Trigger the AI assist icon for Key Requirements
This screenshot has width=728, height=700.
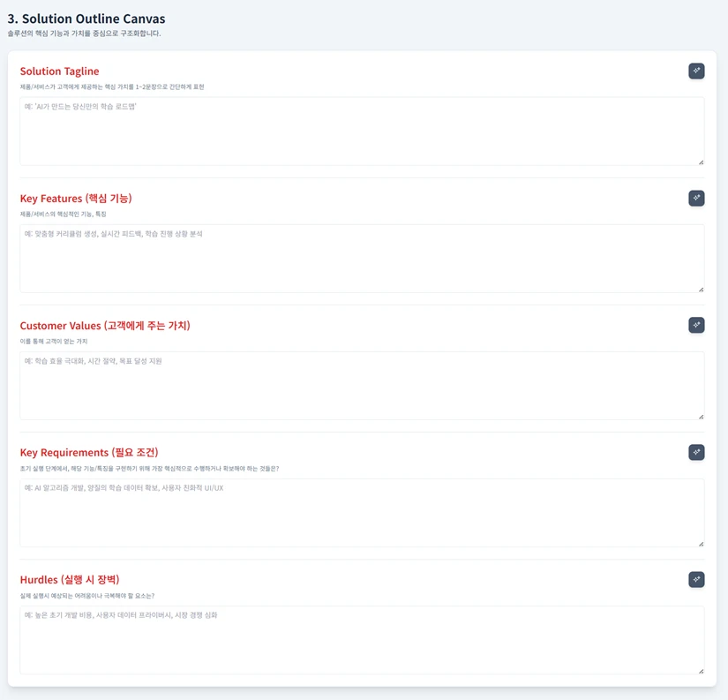tap(696, 452)
